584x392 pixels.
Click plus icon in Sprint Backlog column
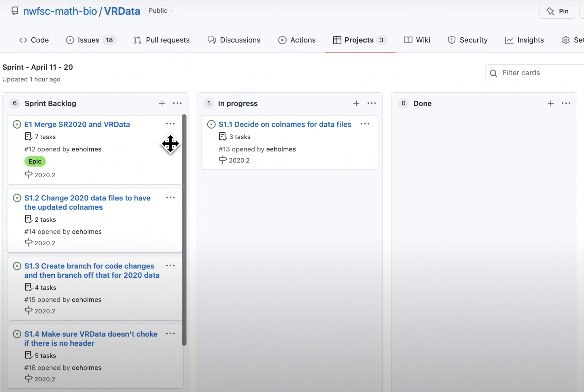[162, 103]
